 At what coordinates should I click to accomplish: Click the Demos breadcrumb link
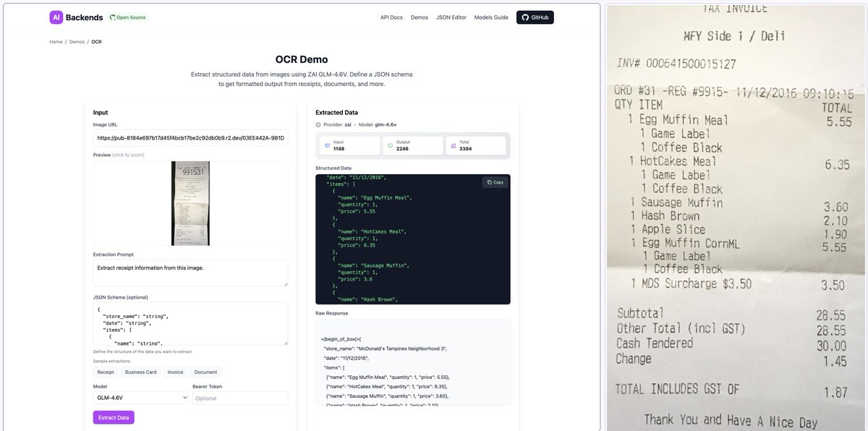coord(77,42)
